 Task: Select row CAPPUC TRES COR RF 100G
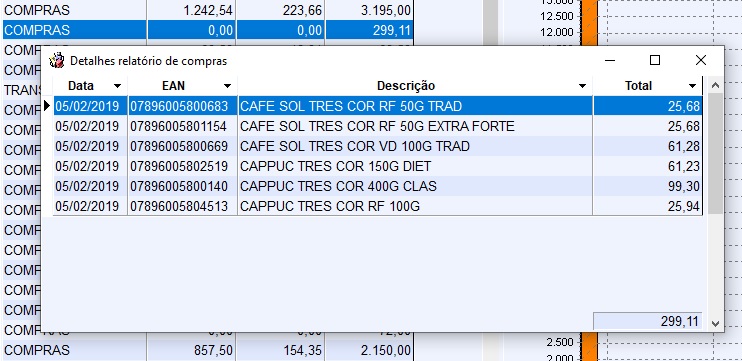click(x=377, y=206)
